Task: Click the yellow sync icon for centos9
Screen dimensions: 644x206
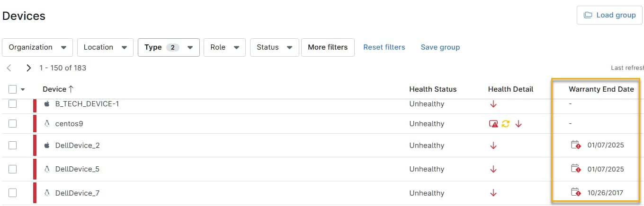Action: click(506, 124)
